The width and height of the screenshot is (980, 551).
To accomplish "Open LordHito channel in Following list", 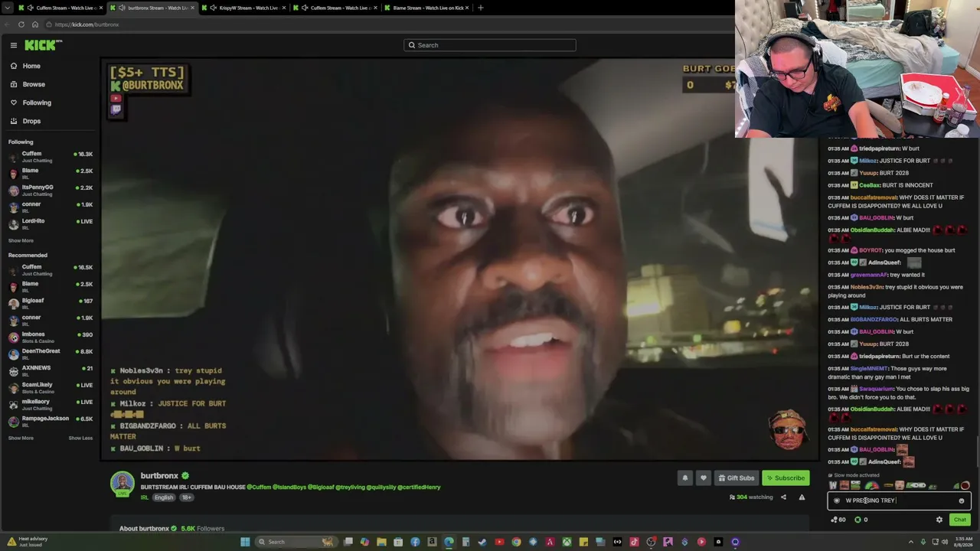I will 50,223.
